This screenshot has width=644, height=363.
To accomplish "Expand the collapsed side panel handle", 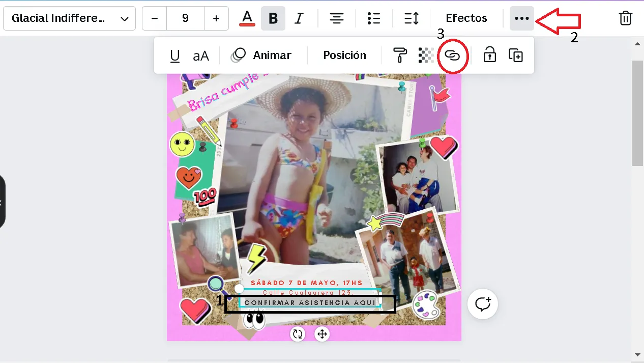I will 2,202.
